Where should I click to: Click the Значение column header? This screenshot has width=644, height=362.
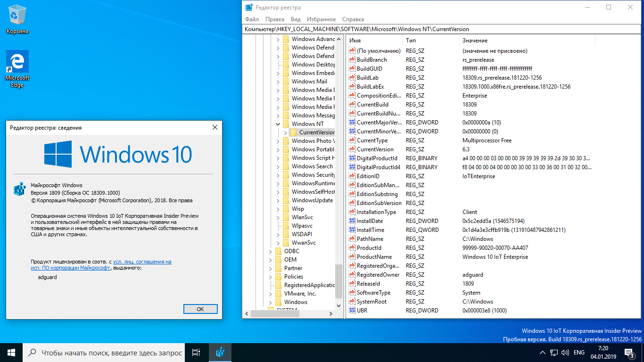[527, 41]
